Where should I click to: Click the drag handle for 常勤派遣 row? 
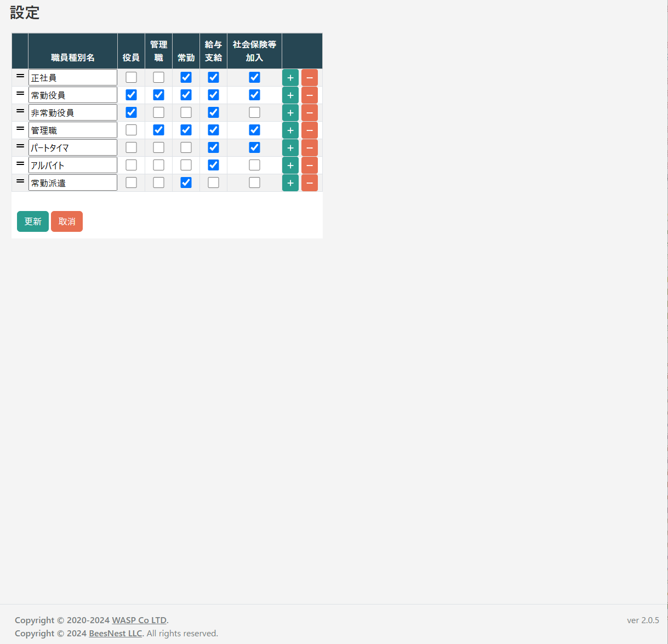tap(20, 181)
